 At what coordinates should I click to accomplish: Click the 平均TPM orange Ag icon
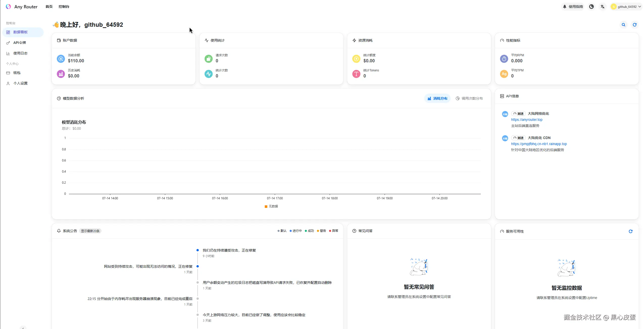click(x=504, y=74)
